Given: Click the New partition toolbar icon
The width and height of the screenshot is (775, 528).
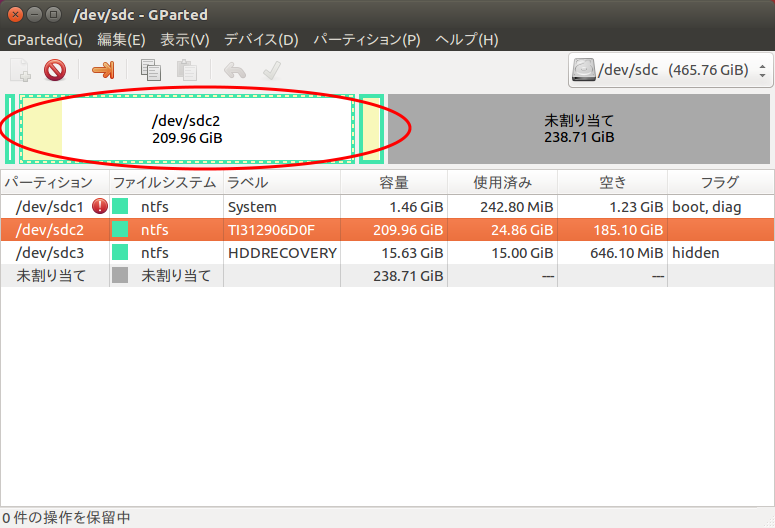Looking at the screenshot, I should (x=20, y=70).
